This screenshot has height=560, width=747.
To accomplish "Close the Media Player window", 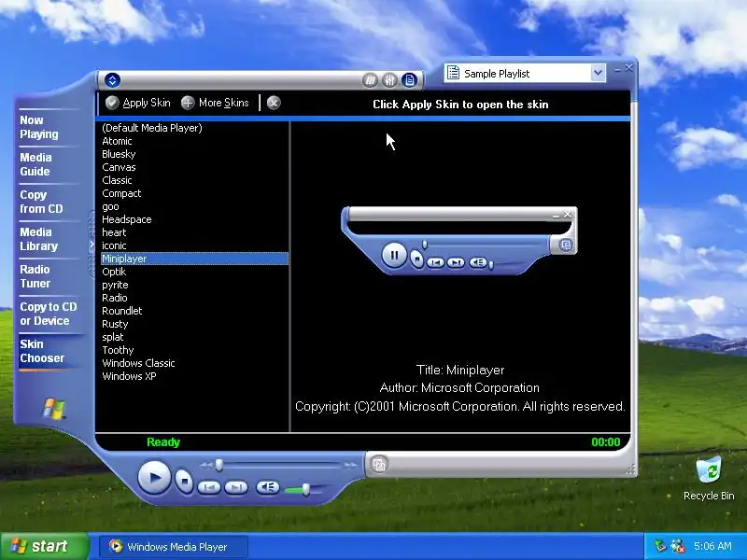I will [x=629, y=68].
